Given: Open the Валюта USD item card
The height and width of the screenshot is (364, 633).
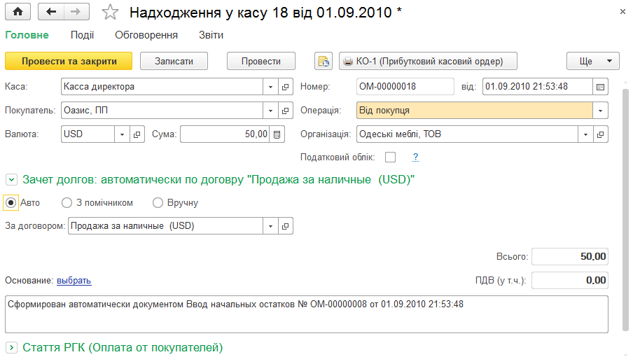Looking at the screenshot, I should 137,134.
